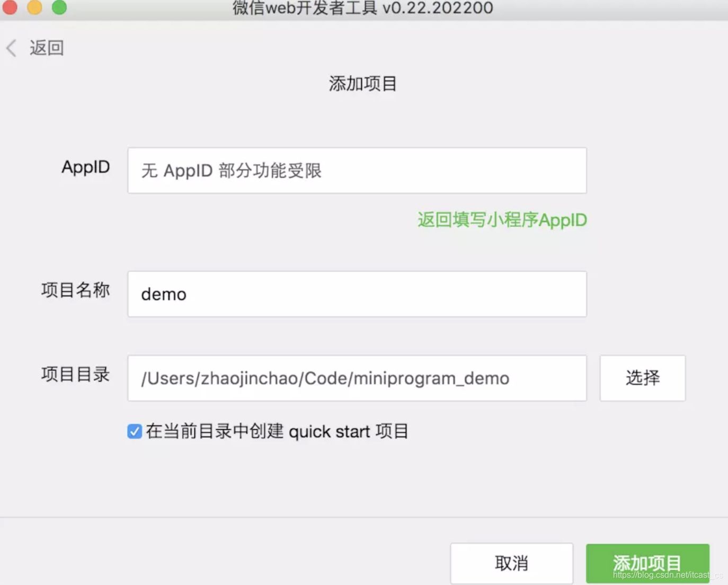
Task: Click the AppID input field
Action: pyautogui.click(x=357, y=171)
